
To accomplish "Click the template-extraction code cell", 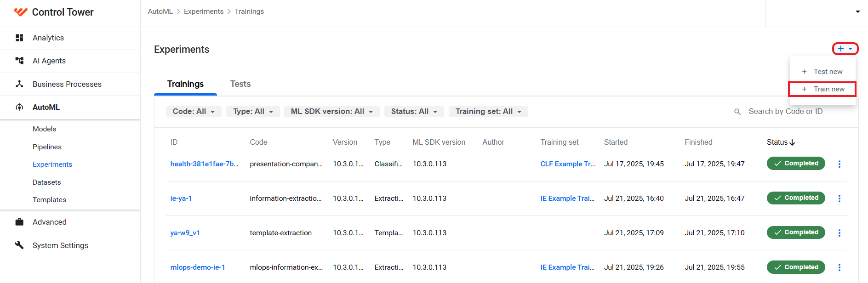I will pyautogui.click(x=281, y=233).
